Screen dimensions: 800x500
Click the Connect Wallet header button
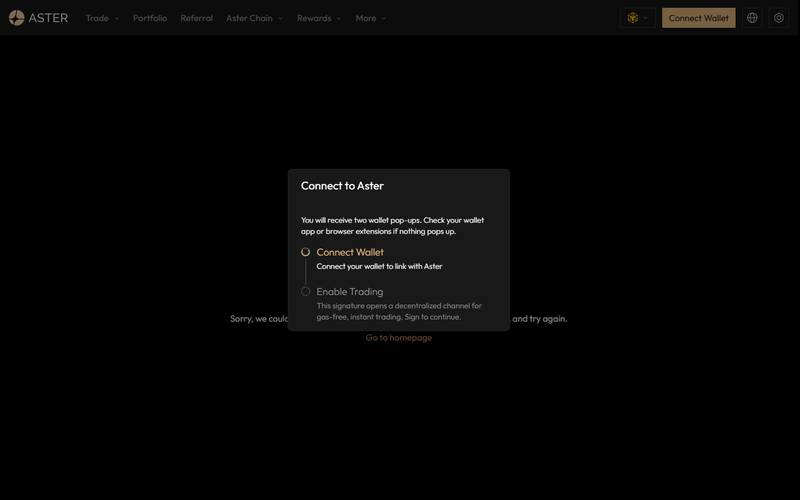pos(698,18)
